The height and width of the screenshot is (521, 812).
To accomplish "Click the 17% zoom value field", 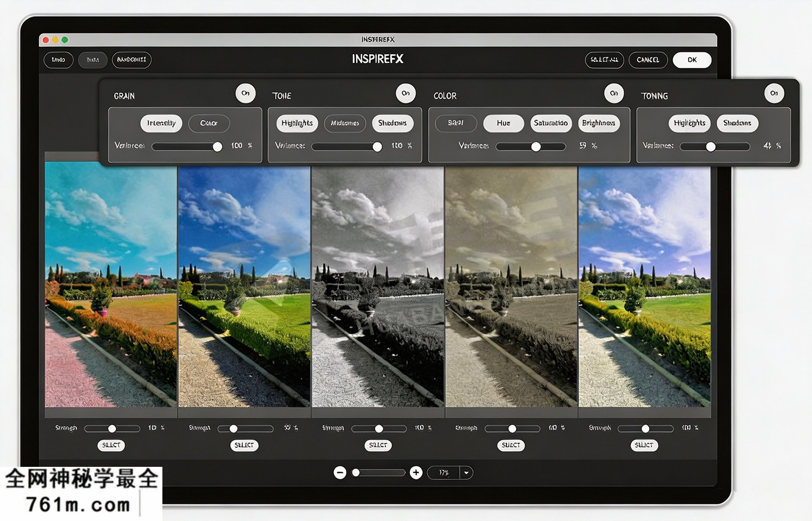I will (x=443, y=473).
